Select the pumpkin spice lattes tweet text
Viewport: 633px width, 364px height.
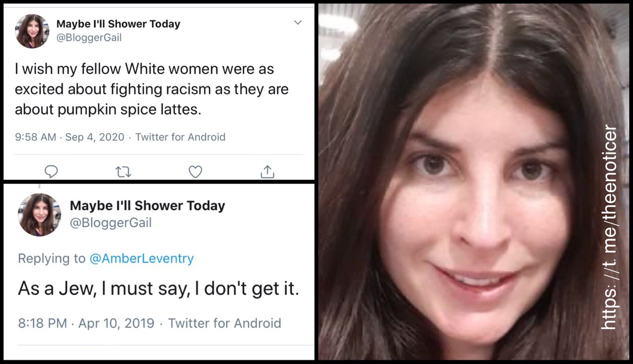click(x=151, y=89)
